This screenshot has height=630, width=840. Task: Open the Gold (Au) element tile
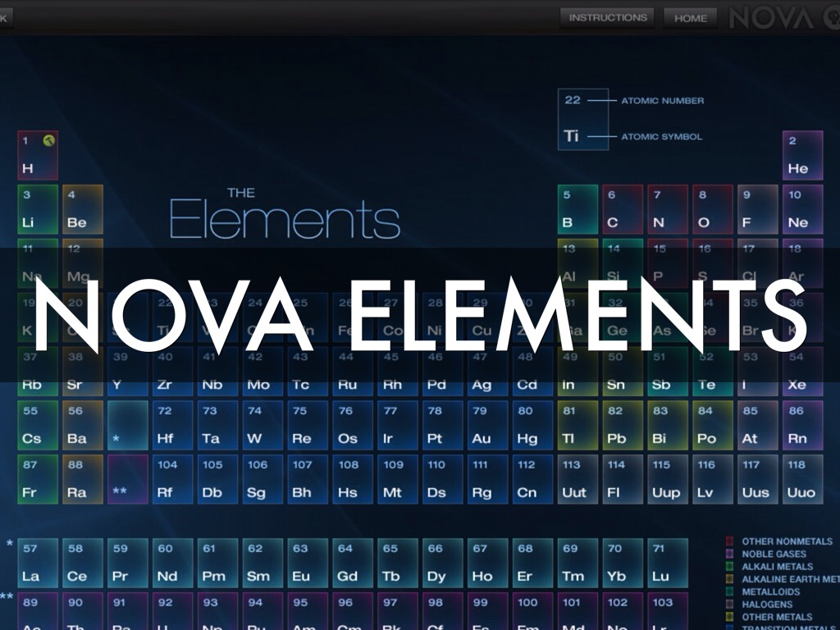[487, 425]
